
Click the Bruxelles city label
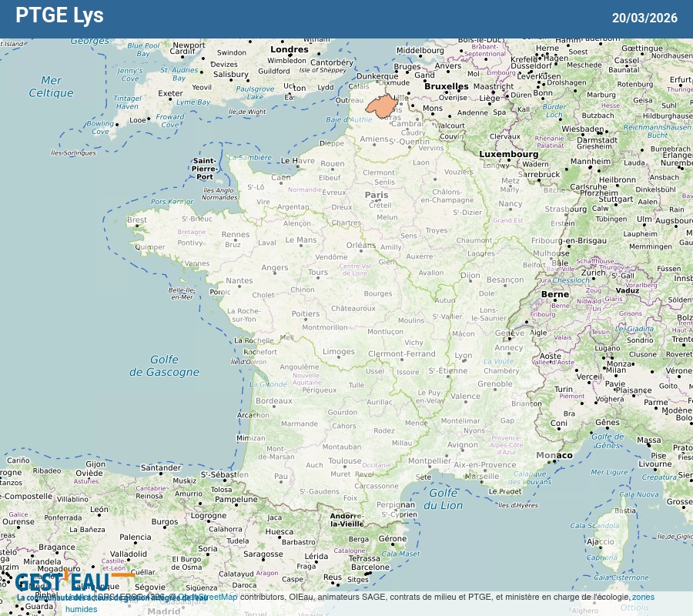click(x=446, y=86)
